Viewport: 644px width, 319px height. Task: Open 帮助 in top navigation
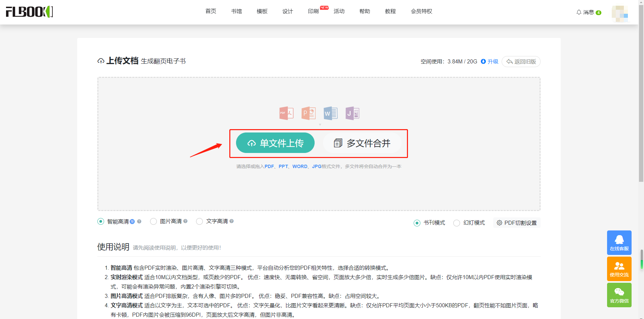pyautogui.click(x=365, y=11)
